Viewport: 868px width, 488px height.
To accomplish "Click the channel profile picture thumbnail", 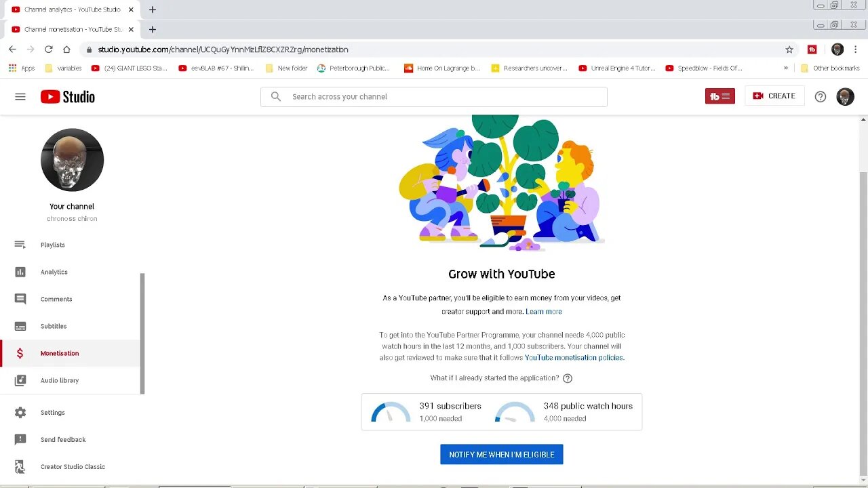I will [72, 160].
